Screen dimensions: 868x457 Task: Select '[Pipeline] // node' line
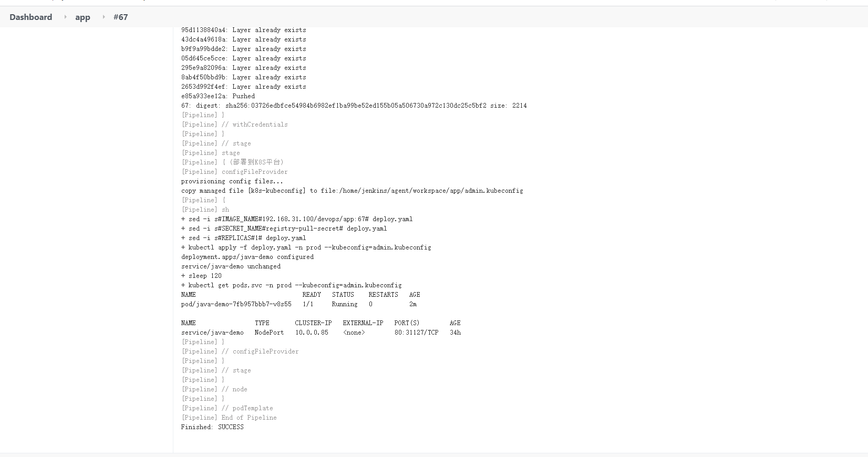pyautogui.click(x=214, y=389)
